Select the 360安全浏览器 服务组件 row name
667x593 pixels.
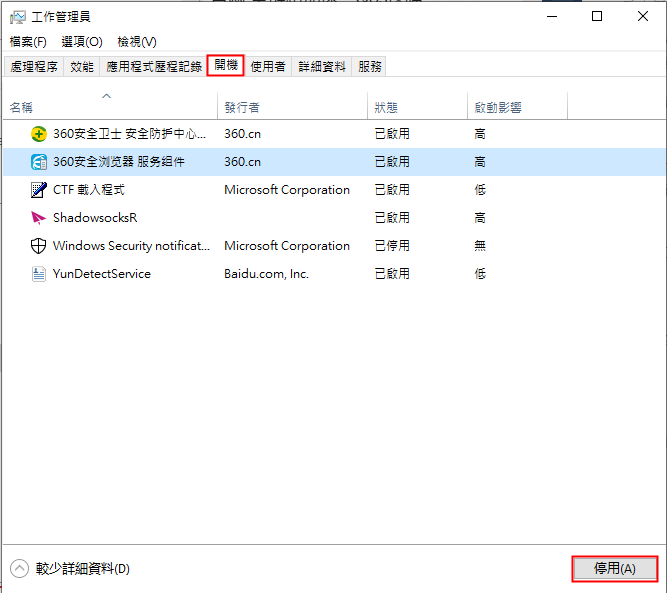(119, 162)
